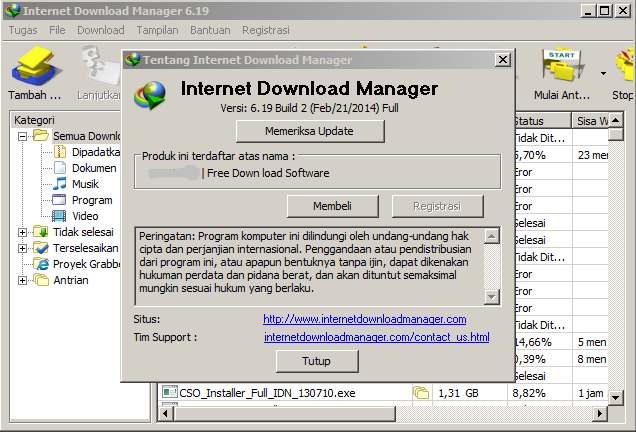The width and height of the screenshot is (636, 432).
Task: Select the Program category icon
Action: [x=59, y=200]
